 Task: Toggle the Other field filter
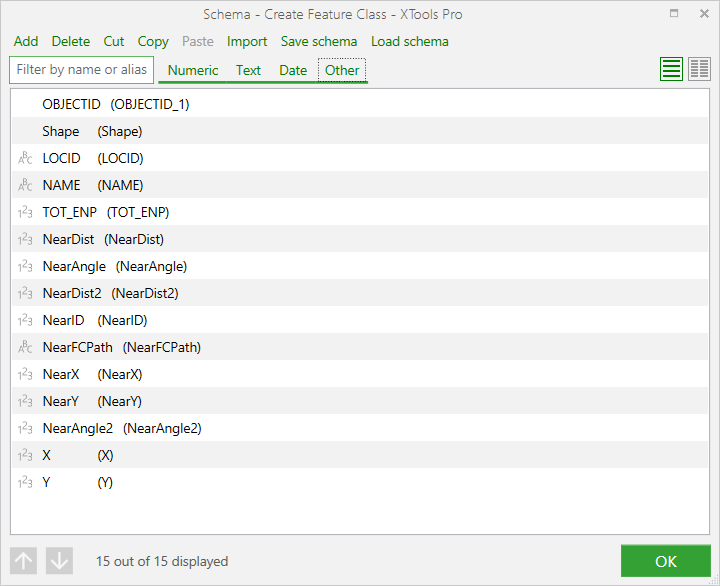(342, 70)
